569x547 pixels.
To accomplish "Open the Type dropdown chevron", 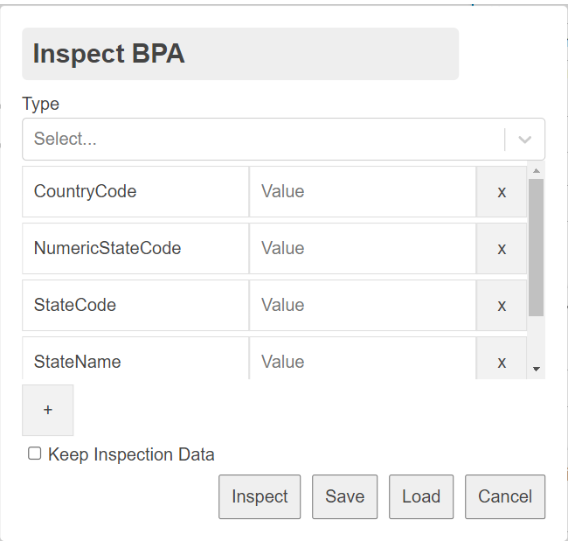I will pos(525,139).
